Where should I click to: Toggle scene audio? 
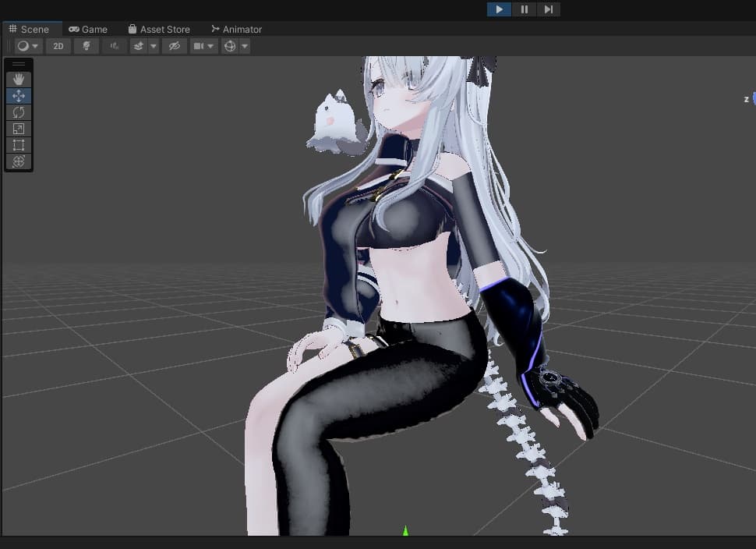(x=115, y=46)
